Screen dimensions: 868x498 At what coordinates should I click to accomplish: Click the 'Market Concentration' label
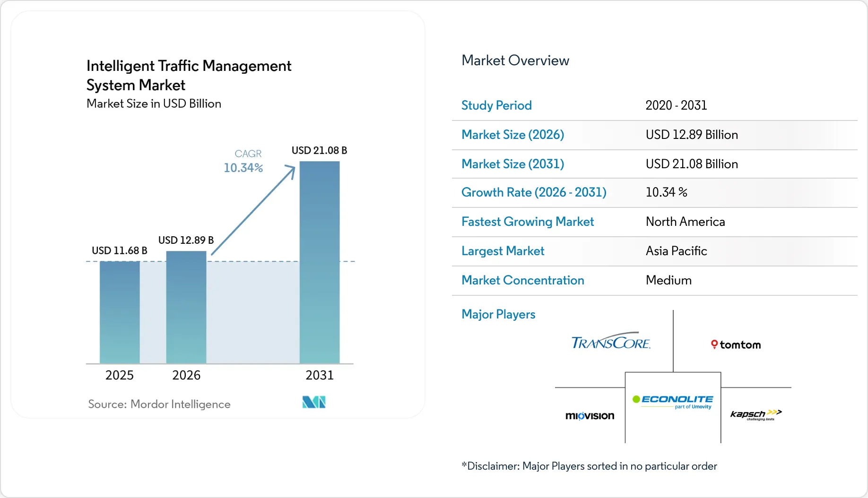[523, 280]
